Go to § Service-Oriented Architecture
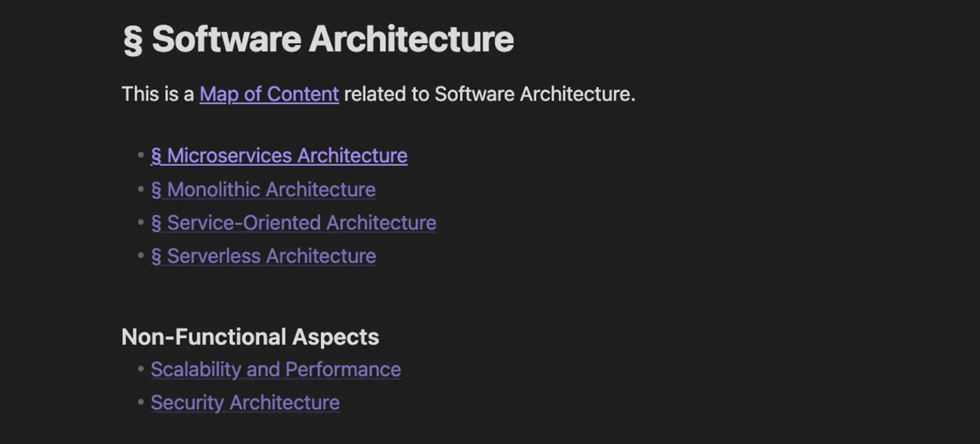 coord(293,223)
